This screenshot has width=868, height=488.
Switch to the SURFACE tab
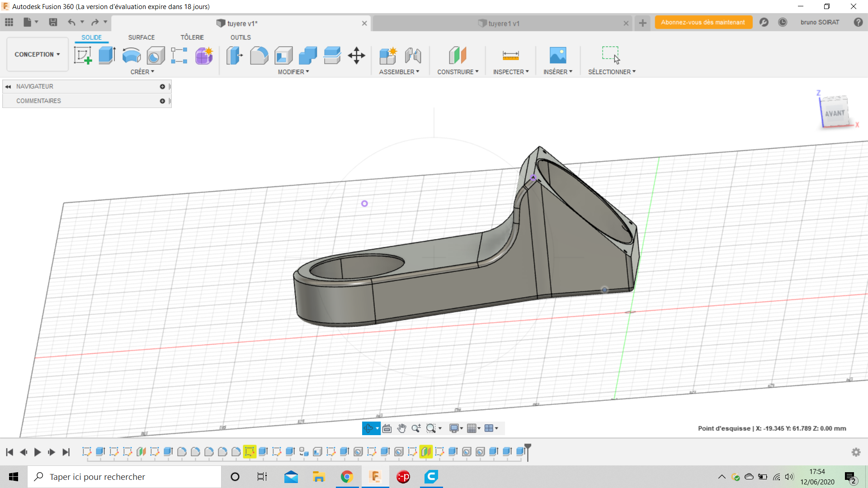[x=141, y=38]
